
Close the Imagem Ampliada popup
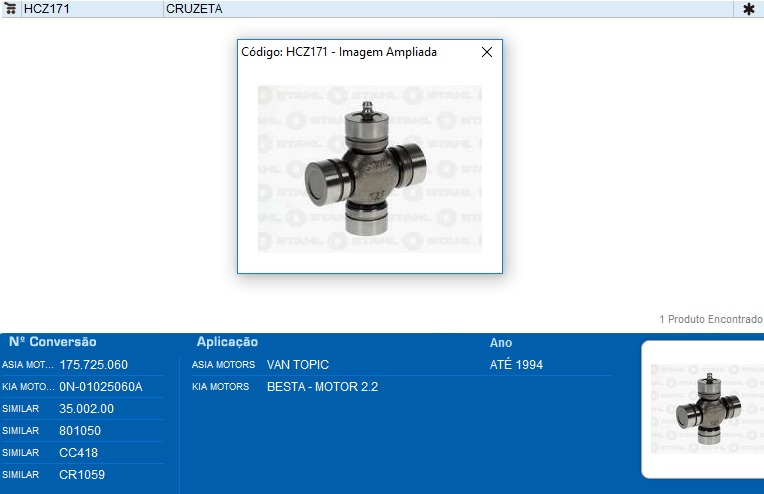click(x=487, y=52)
